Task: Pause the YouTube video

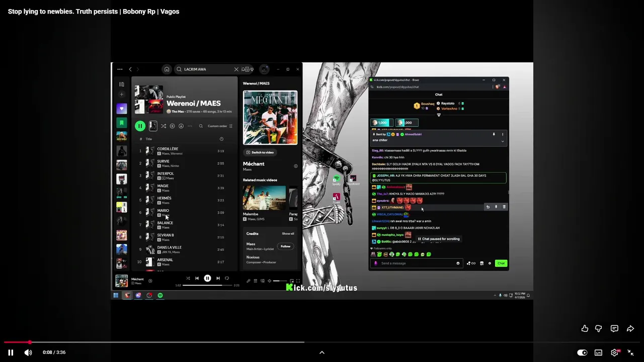Action: point(11,352)
